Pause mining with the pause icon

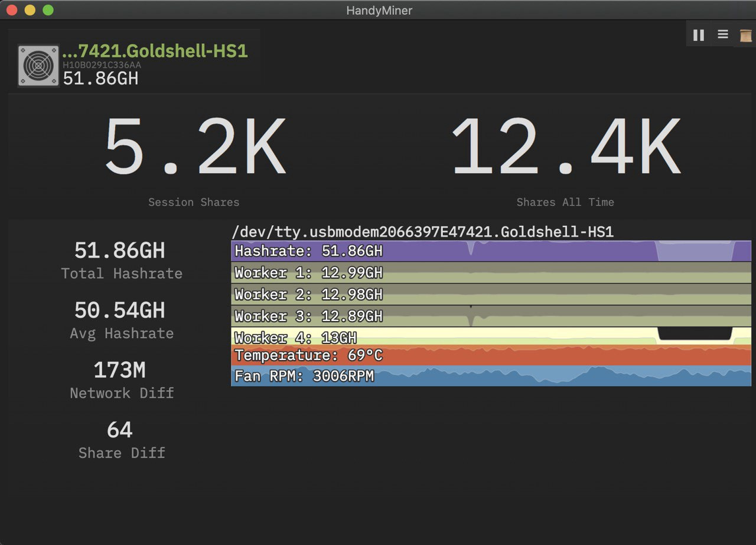click(699, 34)
